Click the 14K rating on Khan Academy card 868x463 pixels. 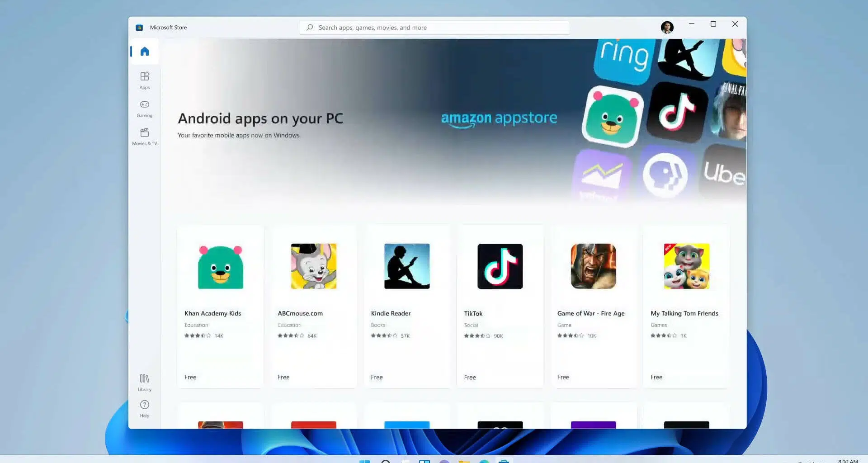coord(219,335)
